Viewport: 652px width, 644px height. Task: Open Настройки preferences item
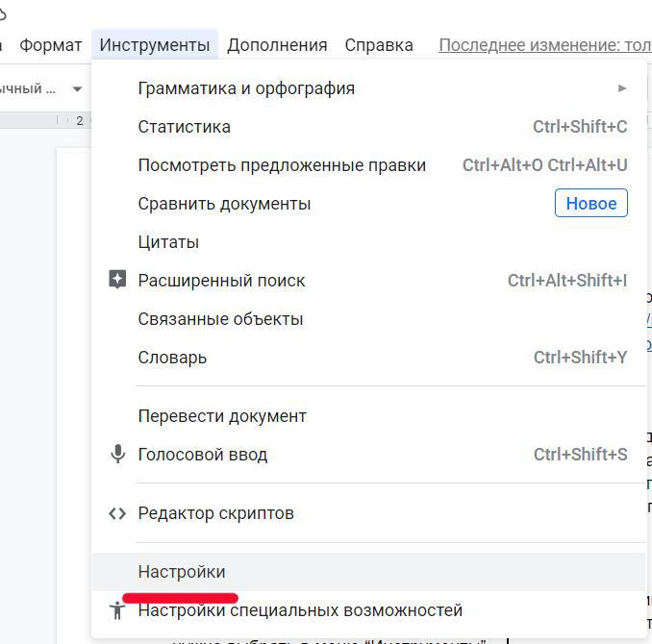(182, 572)
